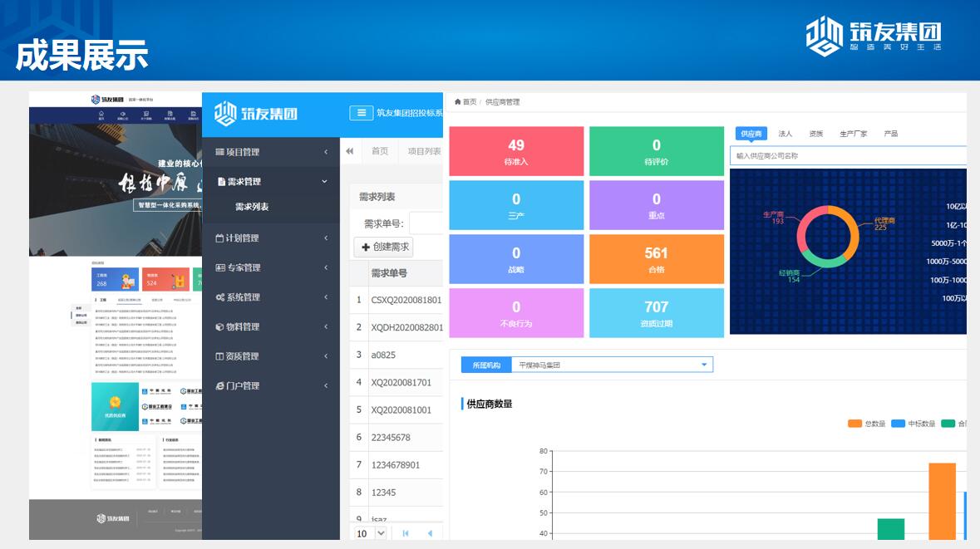Go to first page in pagination

pos(406,533)
